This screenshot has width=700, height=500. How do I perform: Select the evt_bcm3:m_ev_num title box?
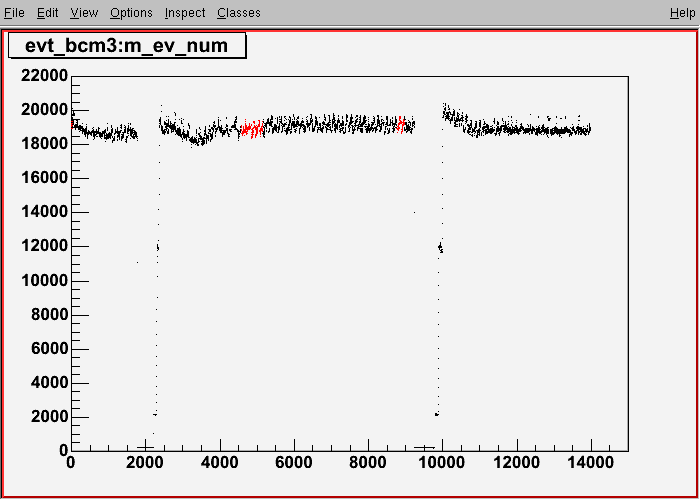[127, 46]
